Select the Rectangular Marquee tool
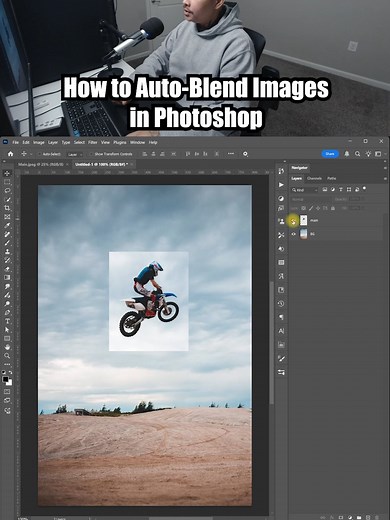 [x=7, y=182]
